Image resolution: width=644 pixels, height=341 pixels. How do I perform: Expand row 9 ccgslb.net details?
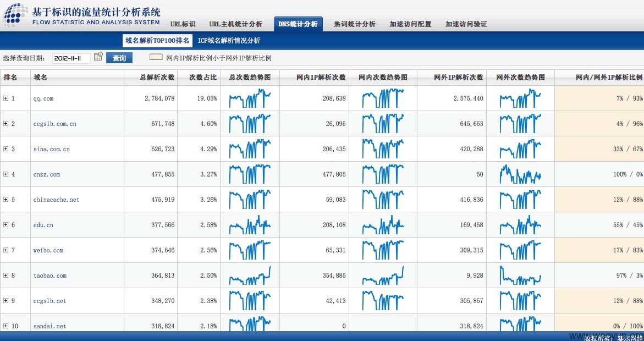point(5,301)
